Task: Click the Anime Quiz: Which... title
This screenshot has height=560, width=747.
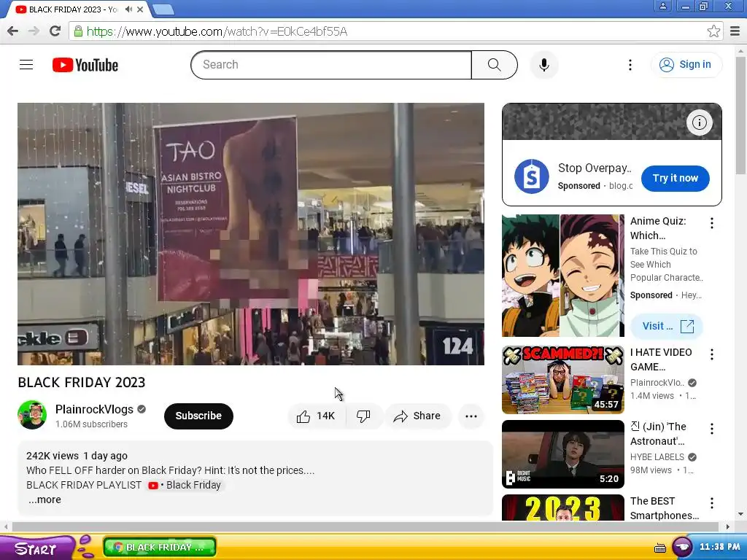Action: [x=658, y=228]
